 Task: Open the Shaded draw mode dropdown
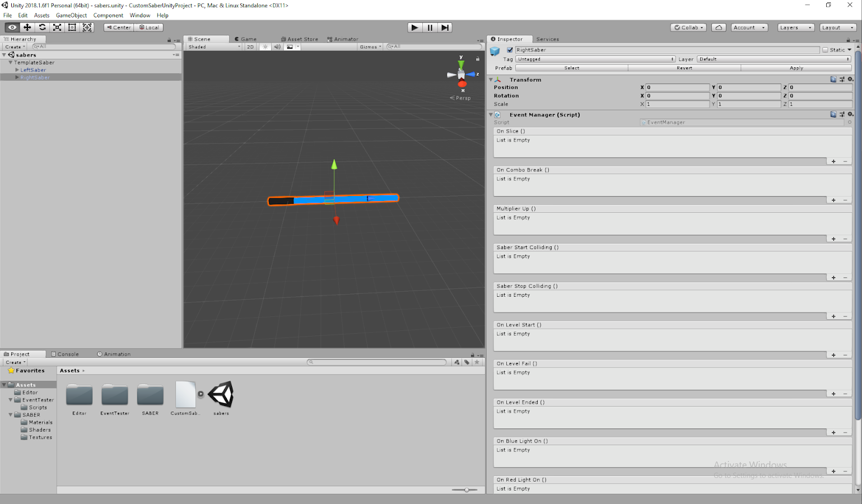coord(214,47)
